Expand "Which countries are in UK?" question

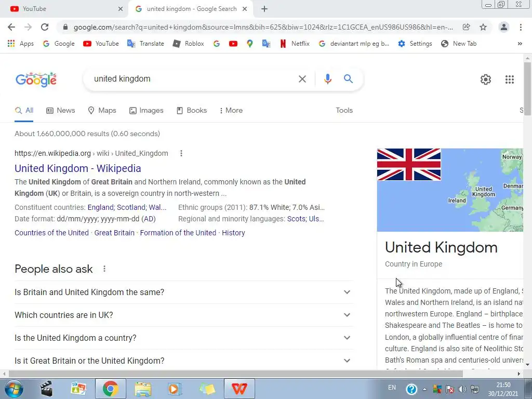pos(184,315)
